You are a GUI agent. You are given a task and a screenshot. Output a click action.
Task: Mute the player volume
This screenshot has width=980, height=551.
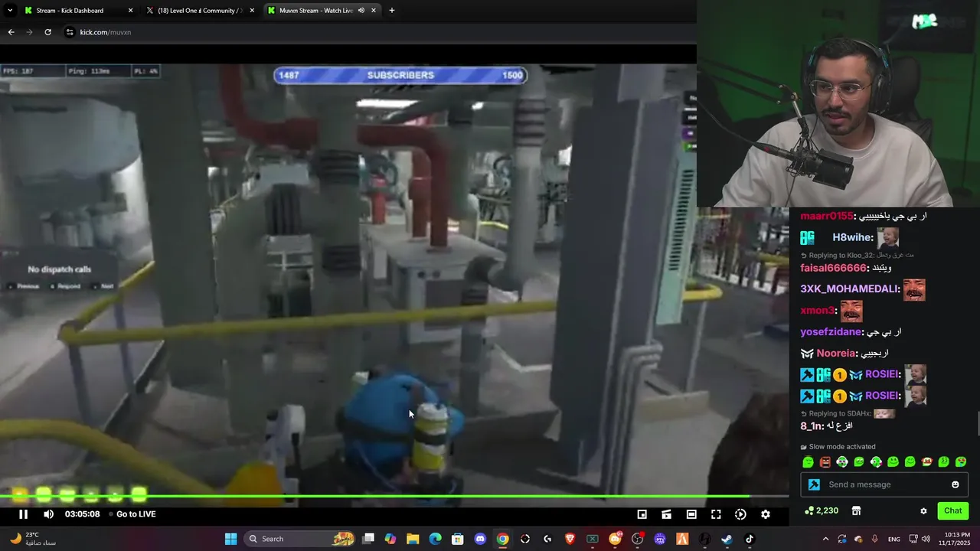(x=48, y=514)
